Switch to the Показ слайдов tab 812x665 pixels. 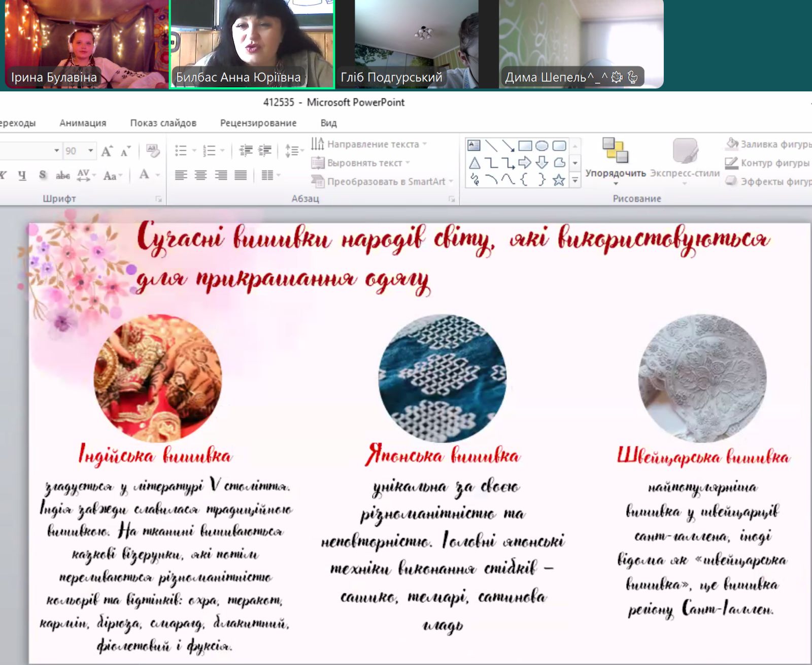pos(163,123)
